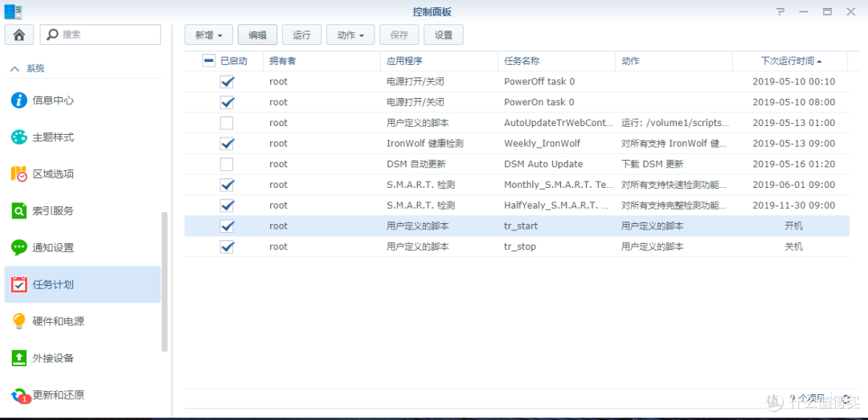
Task: Open 硬件和电源 lightbulb icon
Action: coord(19,321)
